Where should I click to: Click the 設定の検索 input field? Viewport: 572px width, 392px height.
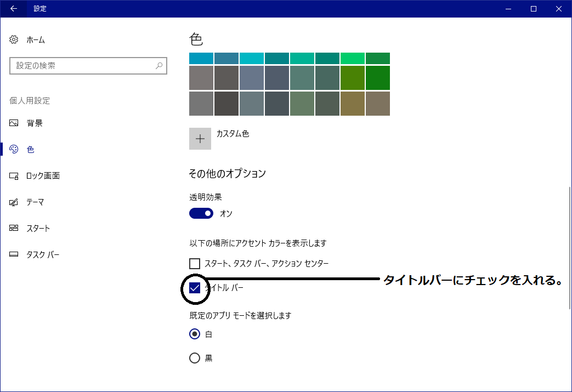click(x=82, y=66)
